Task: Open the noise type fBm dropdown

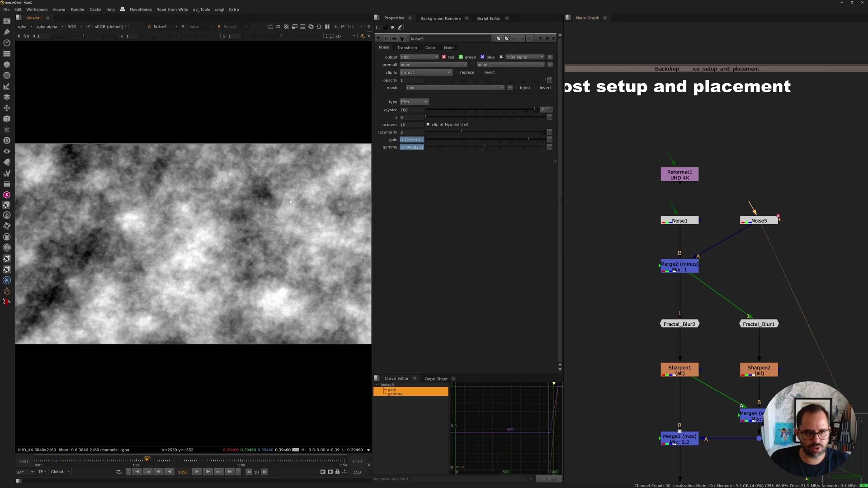Action: [x=414, y=102]
